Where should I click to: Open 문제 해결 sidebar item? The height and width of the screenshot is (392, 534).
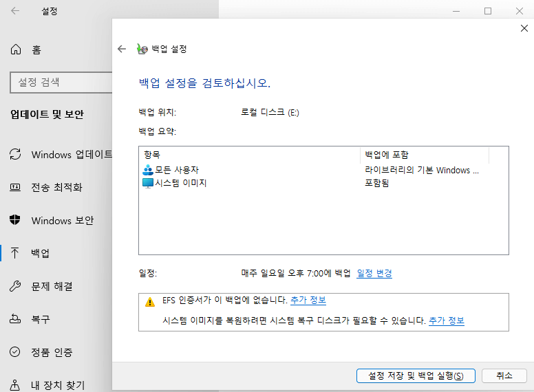56,286
